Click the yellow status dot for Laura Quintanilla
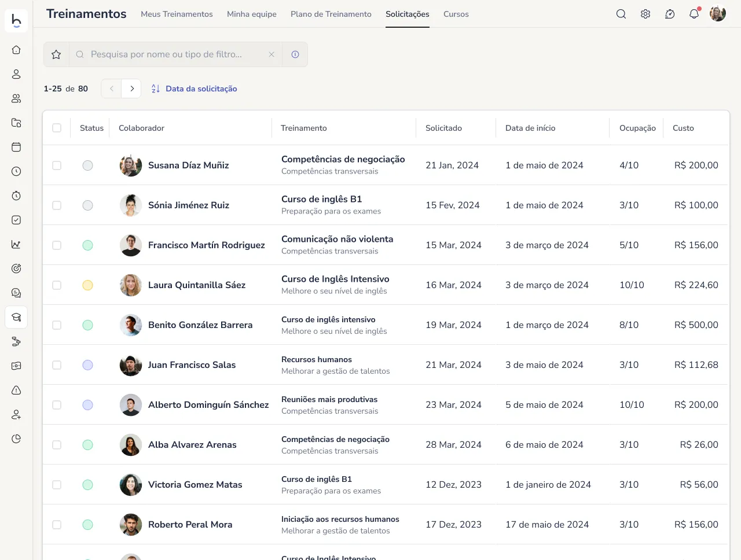This screenshot has width=741, height=560. (87, 285)
